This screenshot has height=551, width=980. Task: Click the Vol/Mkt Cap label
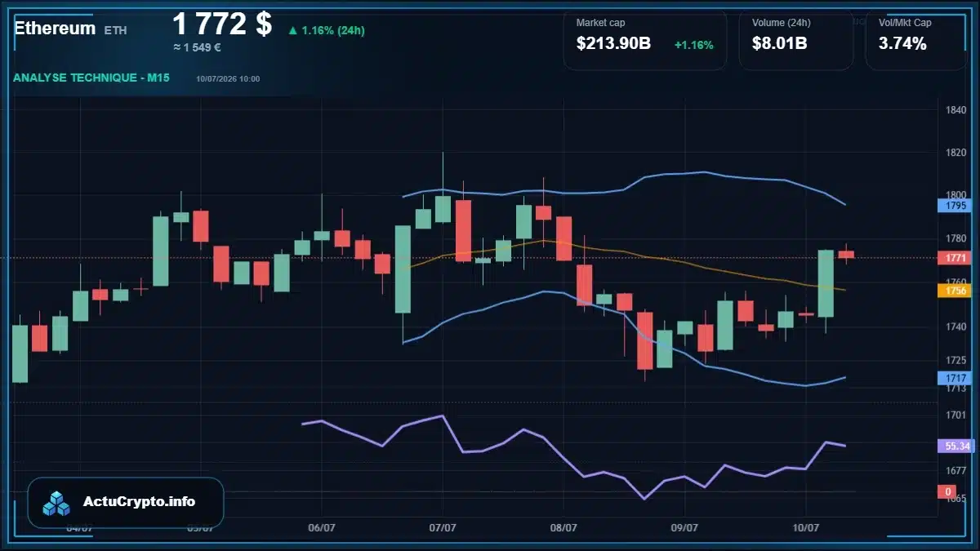click(905, 23)
